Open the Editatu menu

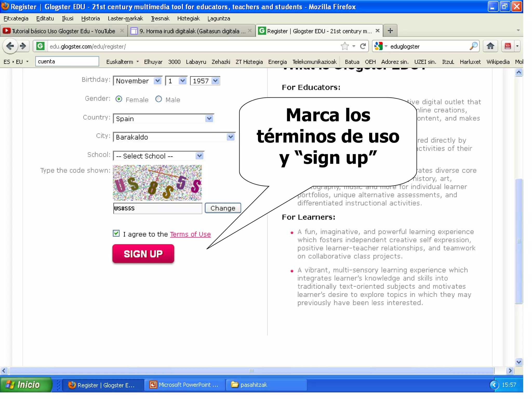45,18
